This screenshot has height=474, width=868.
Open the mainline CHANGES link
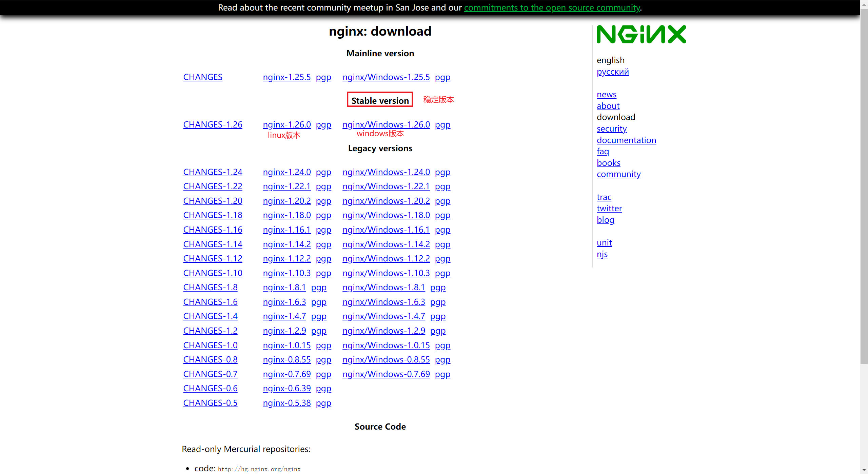pyautogui.click(x=203, y=77)
